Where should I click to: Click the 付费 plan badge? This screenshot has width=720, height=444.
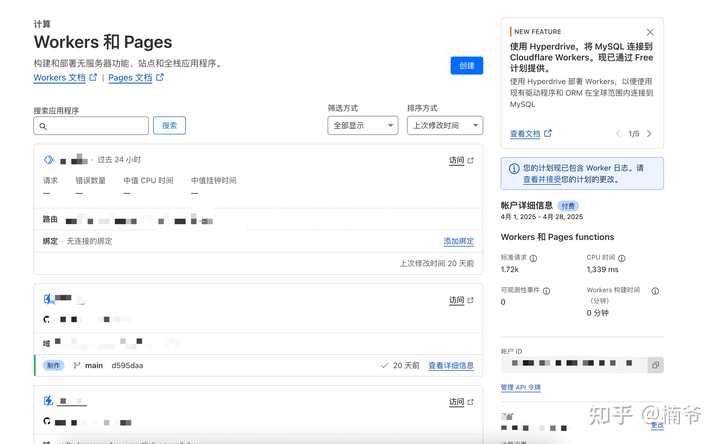(x=568, y=206)
